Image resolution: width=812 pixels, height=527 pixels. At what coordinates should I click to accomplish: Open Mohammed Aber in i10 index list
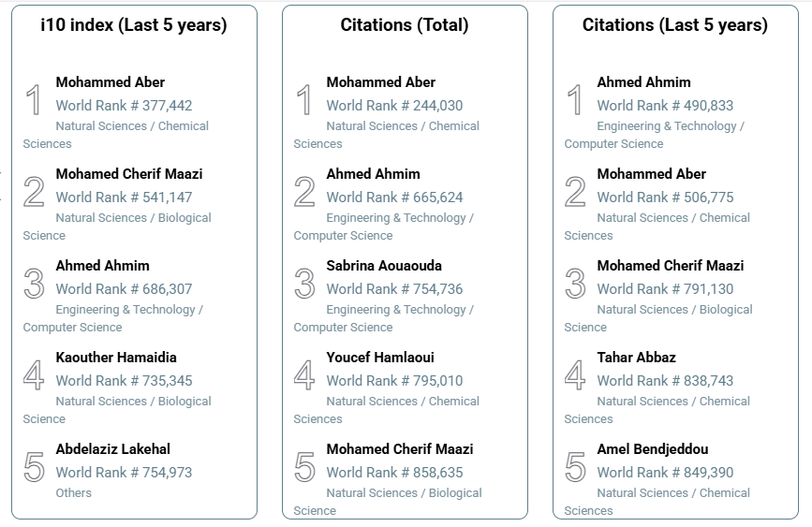point(110,82)
